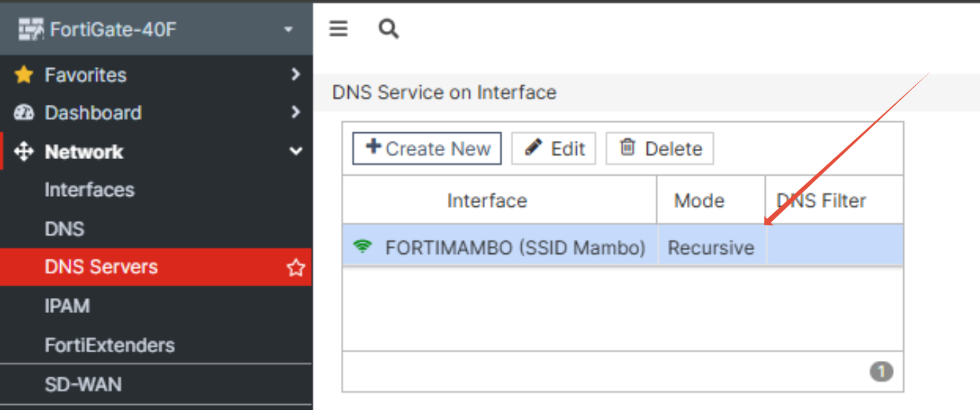Click the Edit button
Screen dimensions: 980x410
(x=553, y=148)
